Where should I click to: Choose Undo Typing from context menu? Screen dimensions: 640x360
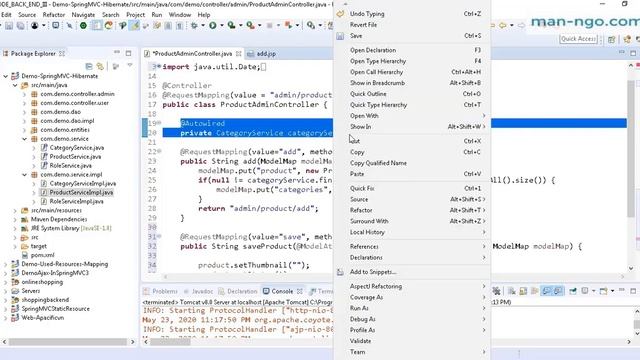(x=412, y=14)
